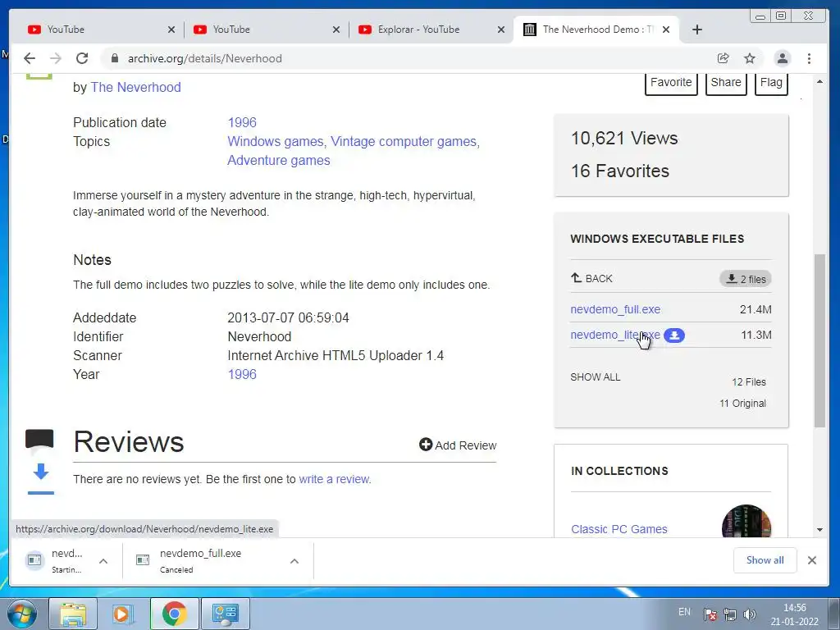Click the Chrome taskbar icon
Viewport: 840px width, 630px height.
174,614
